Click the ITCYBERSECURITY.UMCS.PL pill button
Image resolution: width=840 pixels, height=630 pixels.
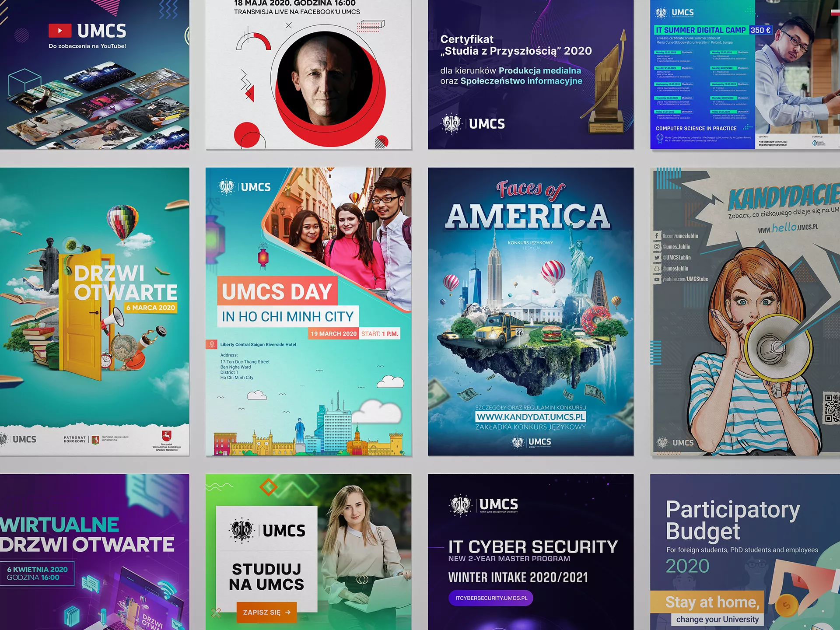click(490, 598)
